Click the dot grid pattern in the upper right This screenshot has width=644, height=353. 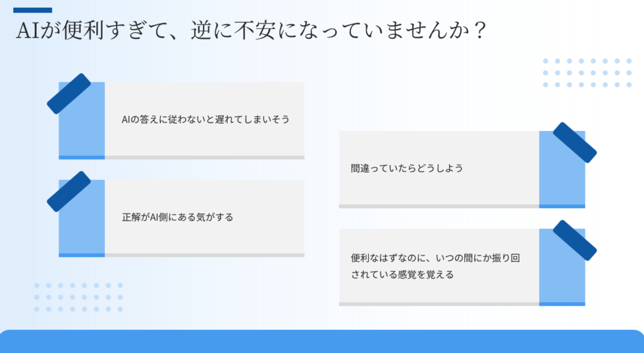click(586, 72)
